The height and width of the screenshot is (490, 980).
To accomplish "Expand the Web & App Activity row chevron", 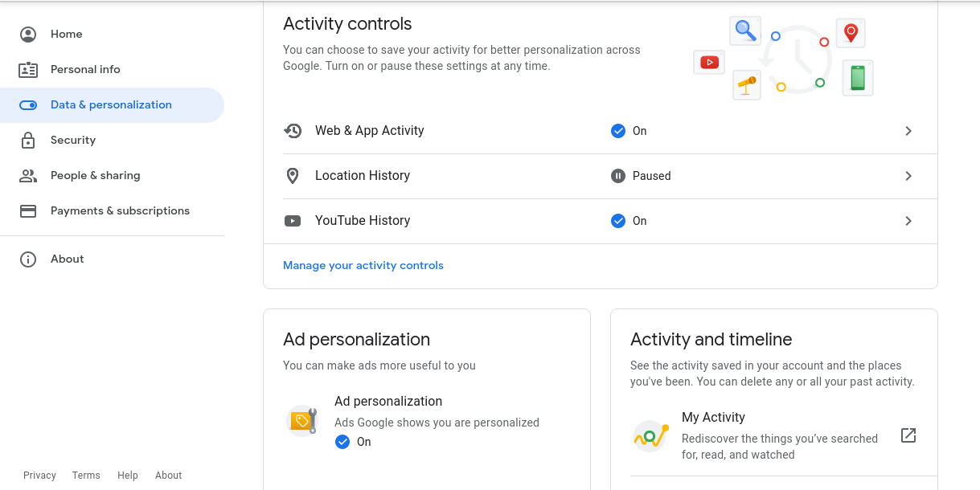I will pos(908,130).
